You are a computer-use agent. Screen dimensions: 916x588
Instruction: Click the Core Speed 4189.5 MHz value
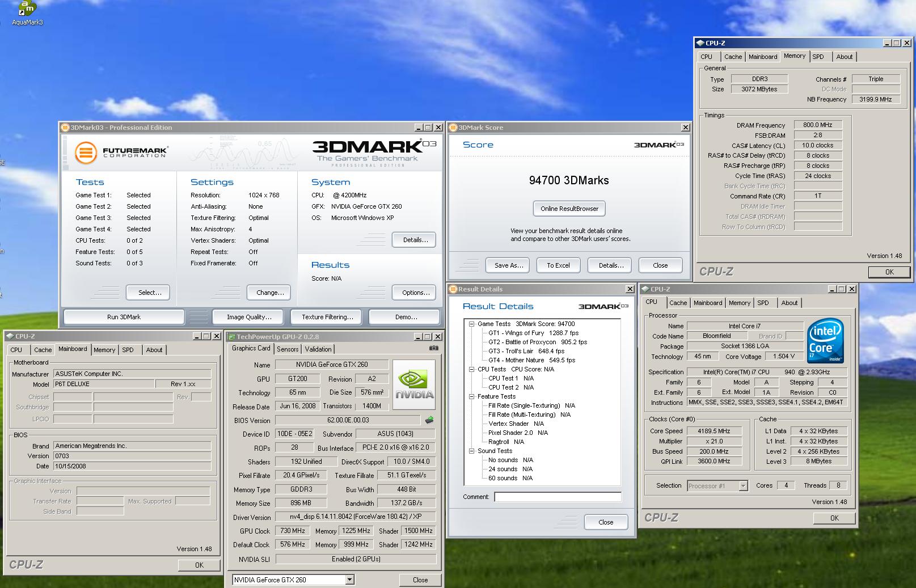coord(714,431)
